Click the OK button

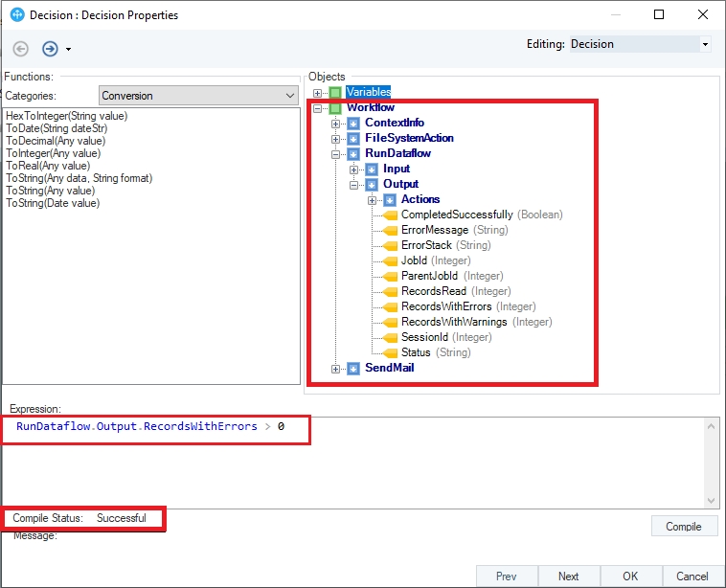tap(629, 576)
